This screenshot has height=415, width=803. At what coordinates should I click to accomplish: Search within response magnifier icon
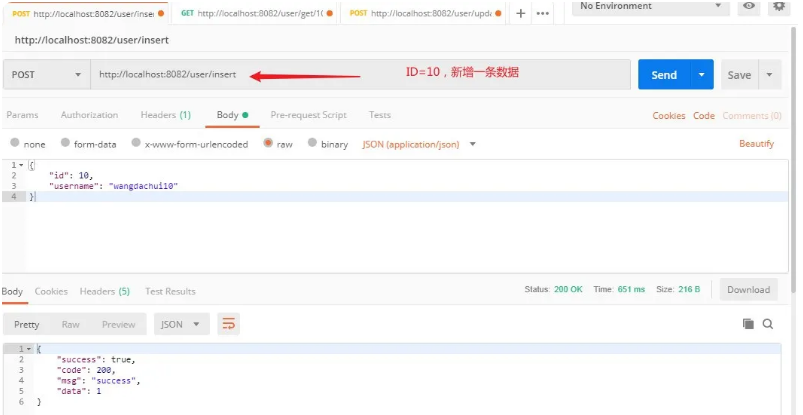click(x=768, y=323)
